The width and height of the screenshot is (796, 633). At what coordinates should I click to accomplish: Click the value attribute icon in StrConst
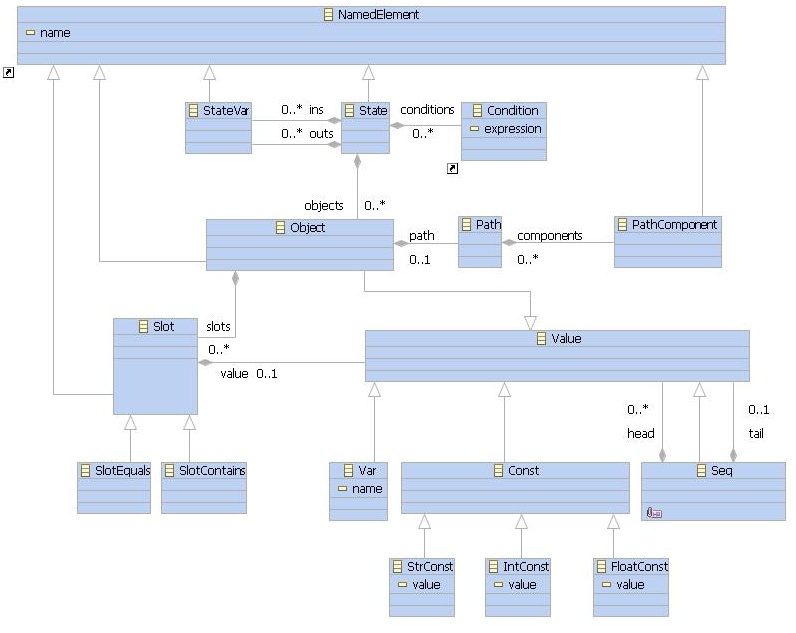pos(403,585)
